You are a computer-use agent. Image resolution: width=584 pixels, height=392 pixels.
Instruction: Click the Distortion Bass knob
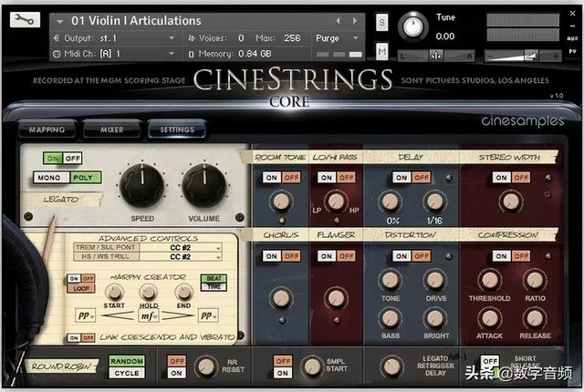390,319
